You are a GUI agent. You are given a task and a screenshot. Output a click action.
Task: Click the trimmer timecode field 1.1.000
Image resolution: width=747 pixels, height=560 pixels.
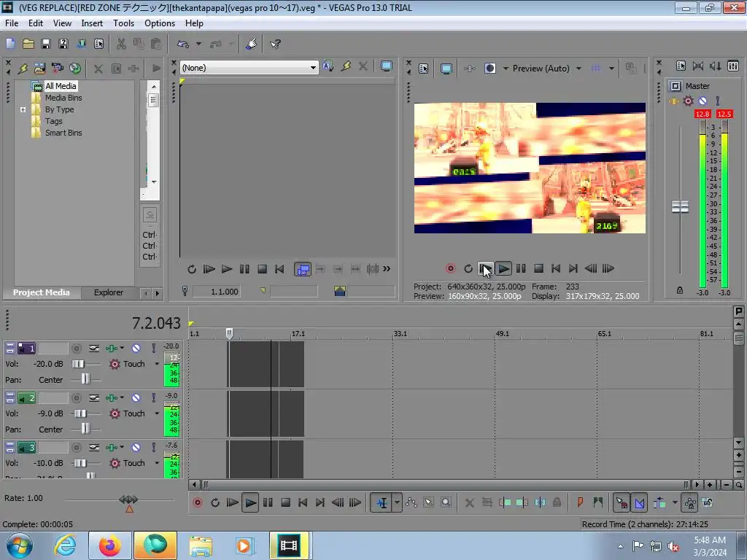(x=216, y=292)
